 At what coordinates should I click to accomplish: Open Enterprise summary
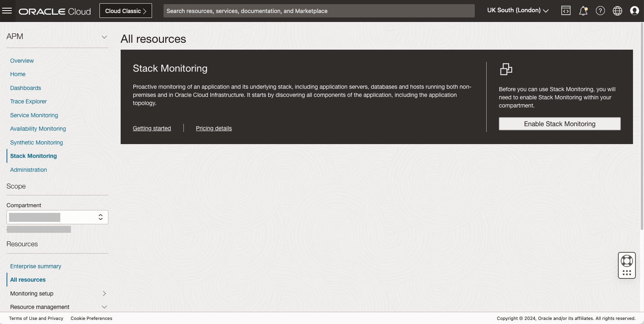pyautogui.click(x=36, y=266)
